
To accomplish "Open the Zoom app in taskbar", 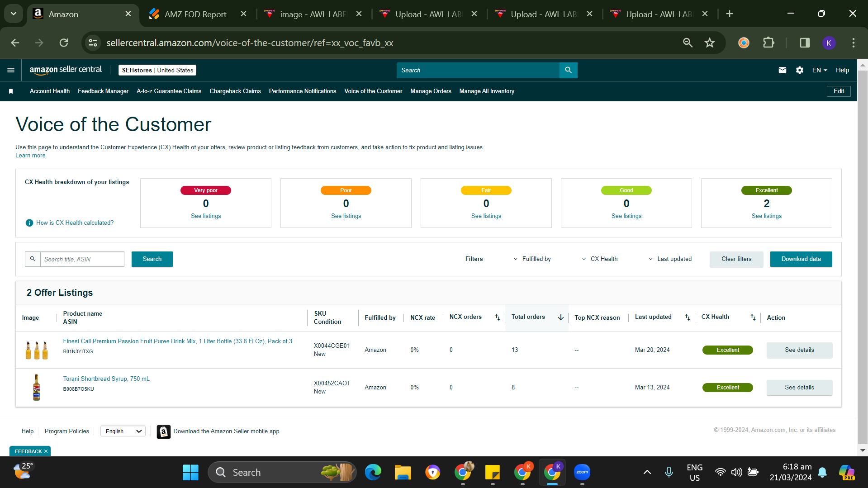I will (x=582, y=473).
